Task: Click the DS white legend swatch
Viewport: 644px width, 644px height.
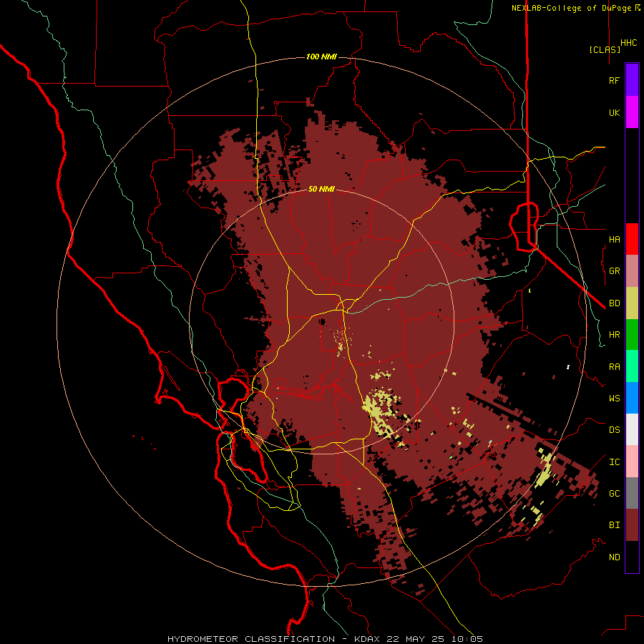Action: (x=632, y=429)
